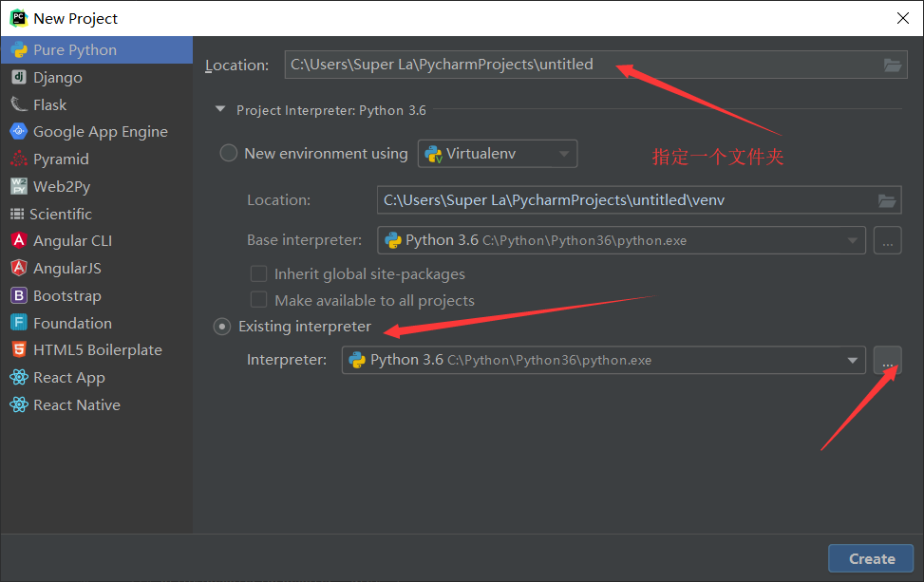Open the existing Interpreter dropdown
The image size is (924, 582).
click(x=603, y=360)
